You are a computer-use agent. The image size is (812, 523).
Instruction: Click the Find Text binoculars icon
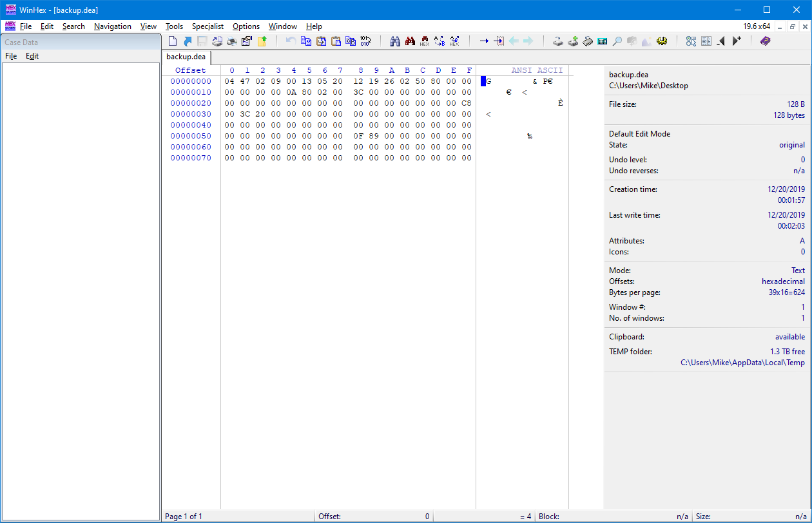click(x=395, y=41)
